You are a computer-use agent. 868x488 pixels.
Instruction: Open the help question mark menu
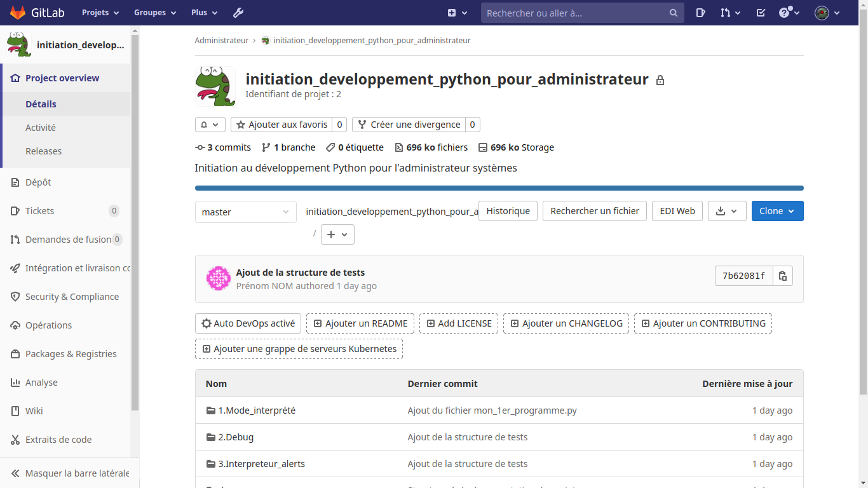(789, 13)
